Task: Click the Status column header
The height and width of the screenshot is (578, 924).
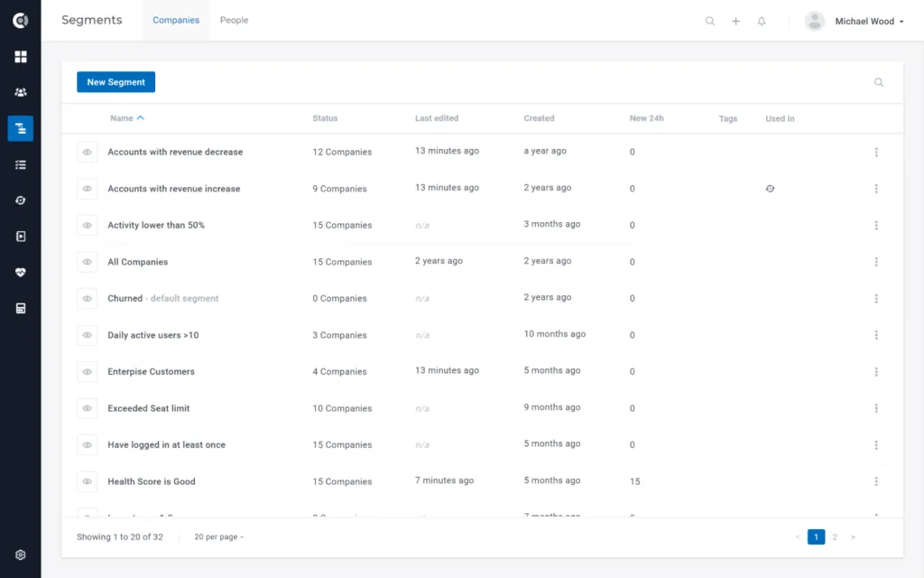Action: click(325, 118)
